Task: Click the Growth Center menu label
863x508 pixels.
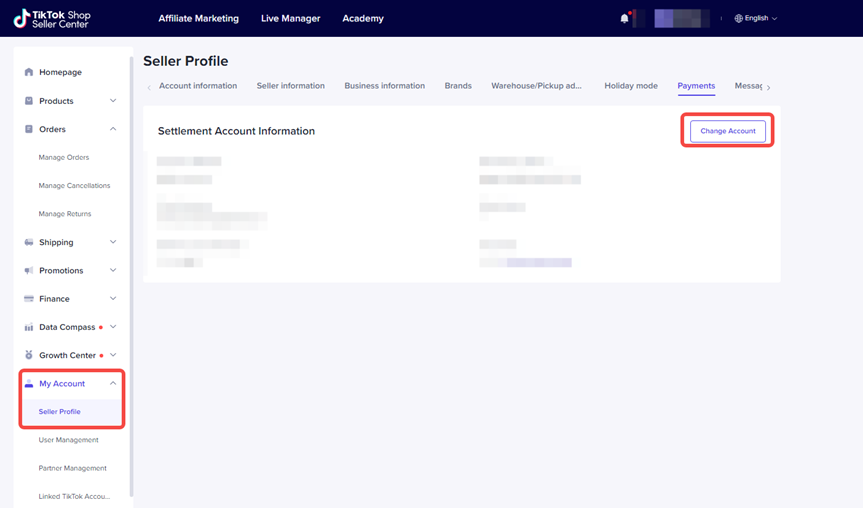Action: coord(68,355)
